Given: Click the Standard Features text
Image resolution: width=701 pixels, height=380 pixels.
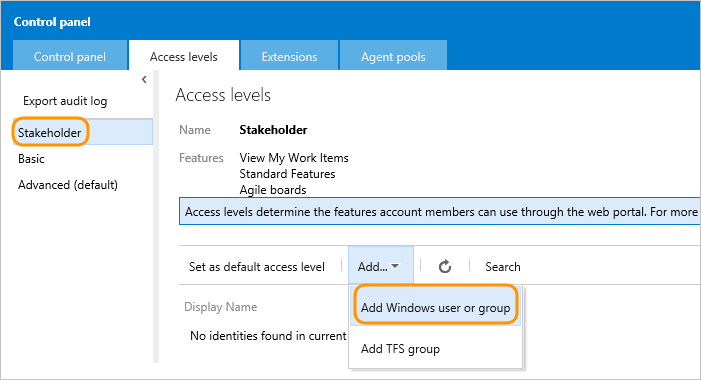Looking at the screenshot, I should tap(287, 173).
